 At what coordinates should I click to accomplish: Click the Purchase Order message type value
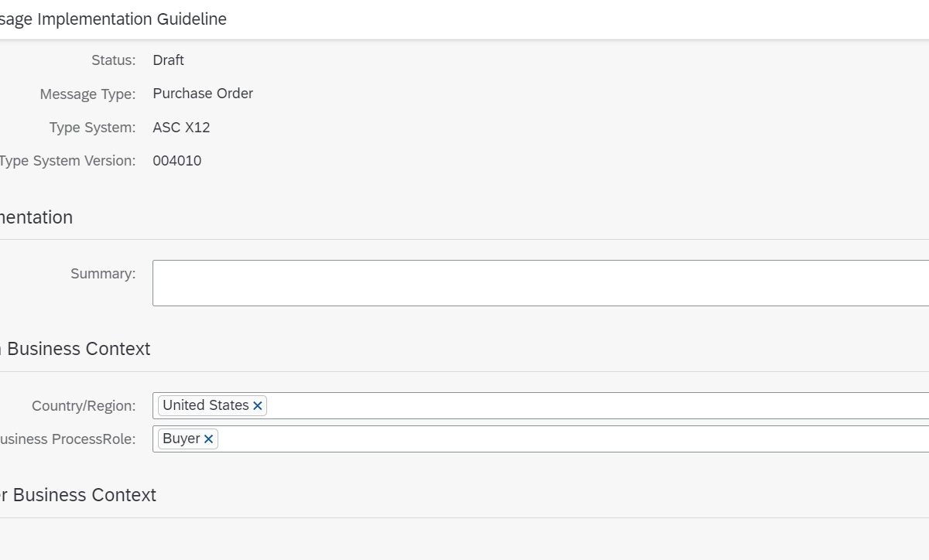(x=203, y=94)
